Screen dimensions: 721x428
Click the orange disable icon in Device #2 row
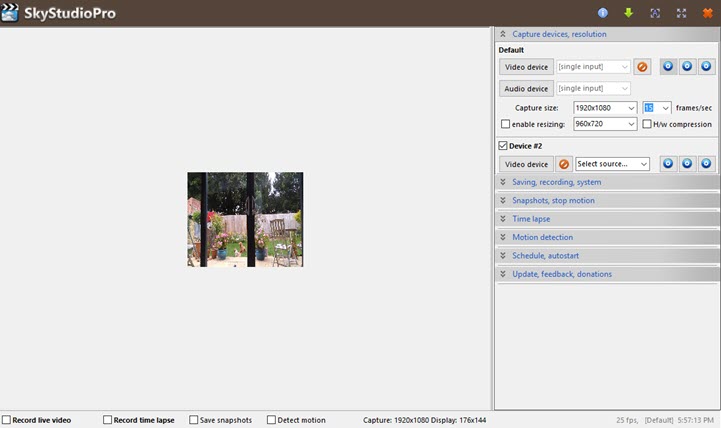(564, 164)
